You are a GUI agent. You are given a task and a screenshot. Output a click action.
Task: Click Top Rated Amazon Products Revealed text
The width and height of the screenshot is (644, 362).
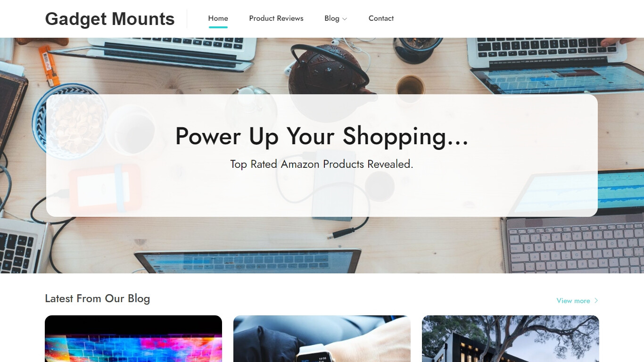(322, 164)
